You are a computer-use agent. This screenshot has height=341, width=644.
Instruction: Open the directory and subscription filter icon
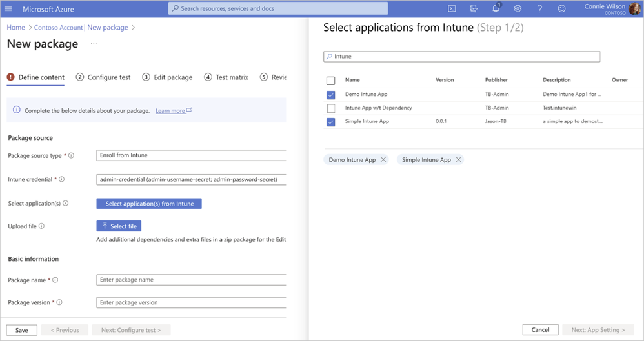coord(474,9)
